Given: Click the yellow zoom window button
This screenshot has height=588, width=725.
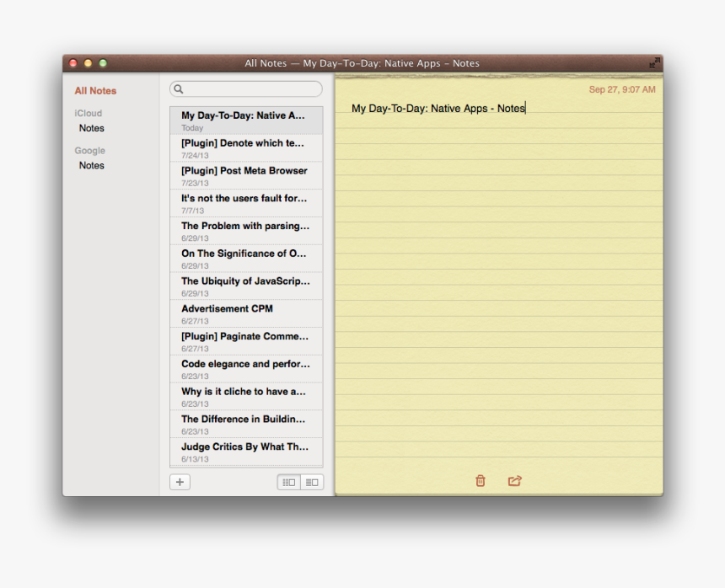Looking at the screenshot, I should point(88,63).
